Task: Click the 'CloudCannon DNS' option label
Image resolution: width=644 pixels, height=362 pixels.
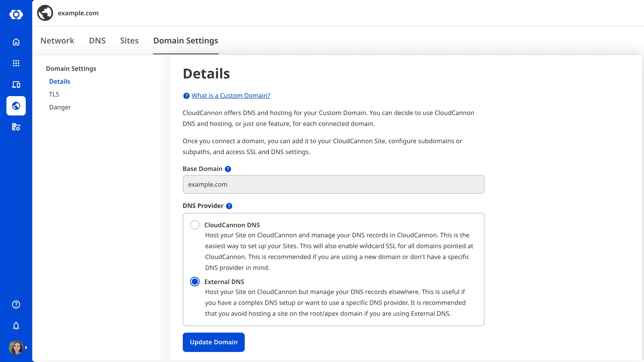Action: click(x=232, y=225)
